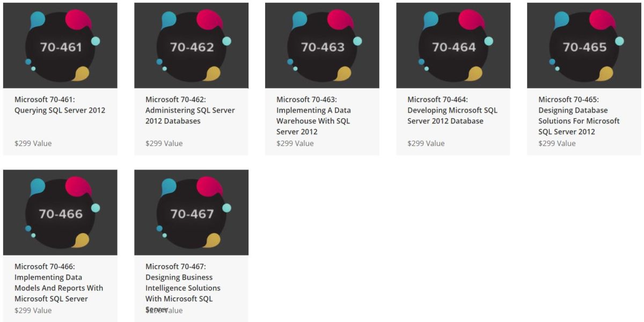Open the 70-461 course thumbnail image
644x322 pixels.
pos(60,45)
